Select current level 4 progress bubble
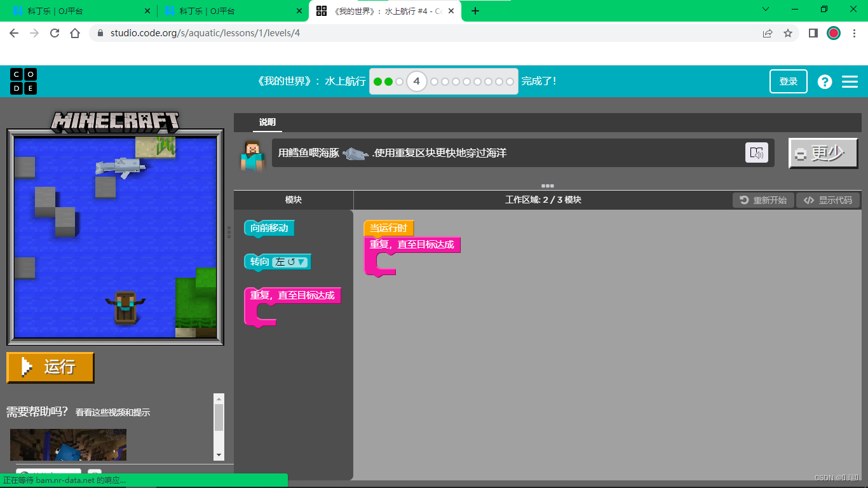The image size is (868, 488). (x=417, y=81)
